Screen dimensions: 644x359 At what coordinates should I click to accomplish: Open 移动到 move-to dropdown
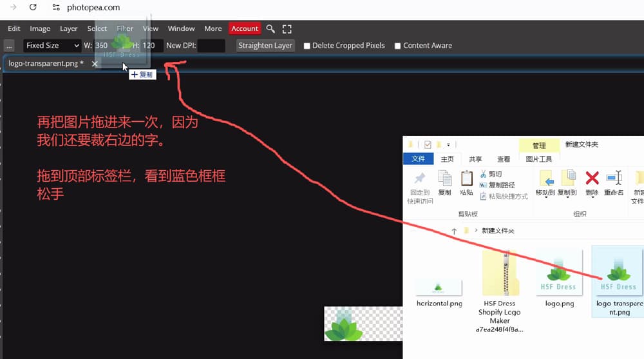(545, 184)
